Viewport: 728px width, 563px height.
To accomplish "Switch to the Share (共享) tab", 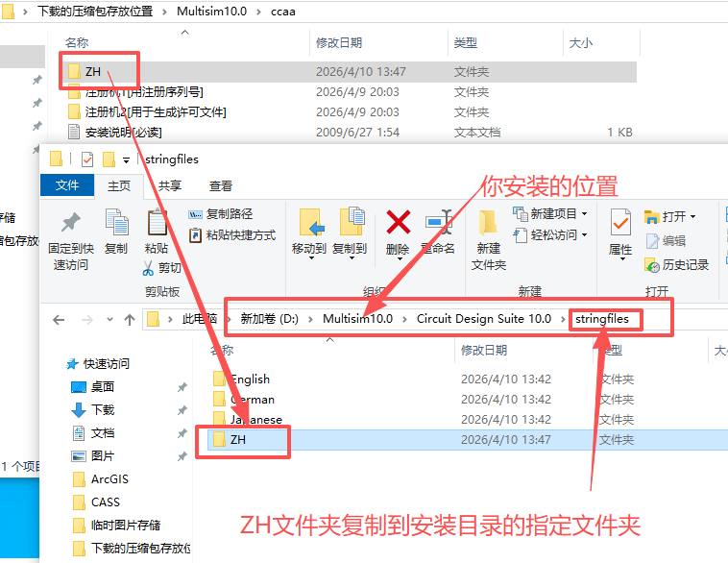I will 170,185.
